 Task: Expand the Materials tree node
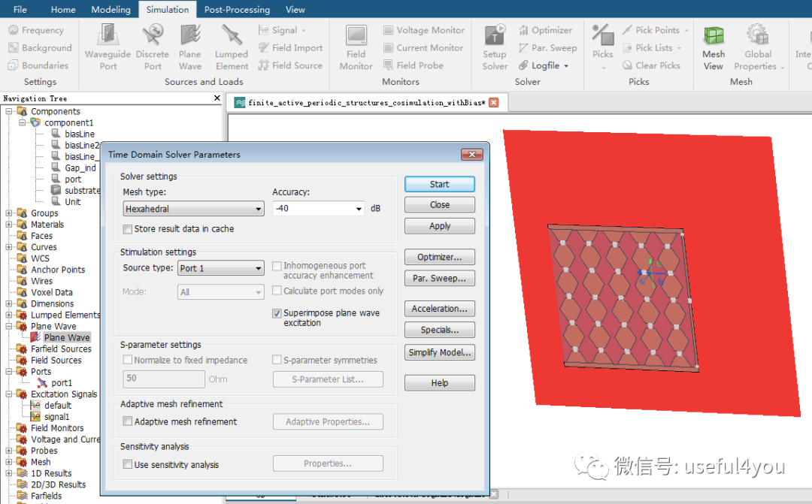9,225
